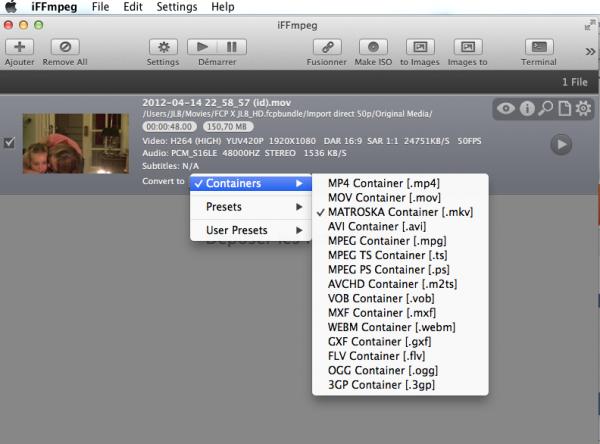Click the video thumbnail preview
Screen dimensions: 600x444
coord(76,144)
